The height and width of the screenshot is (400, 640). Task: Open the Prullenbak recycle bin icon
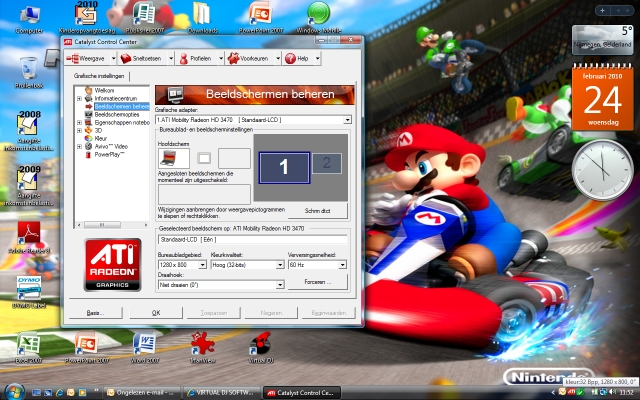tap(29, 73)
